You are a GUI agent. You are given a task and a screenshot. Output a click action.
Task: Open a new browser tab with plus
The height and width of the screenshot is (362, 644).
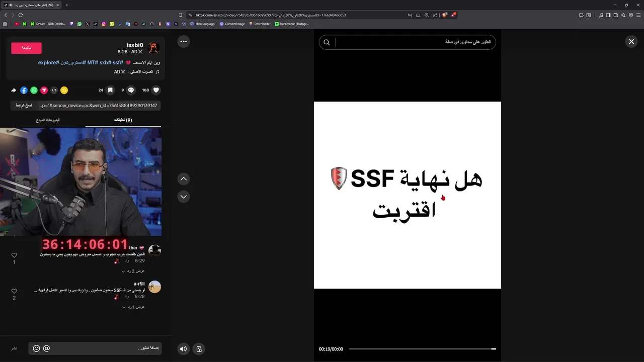(67, 5)
